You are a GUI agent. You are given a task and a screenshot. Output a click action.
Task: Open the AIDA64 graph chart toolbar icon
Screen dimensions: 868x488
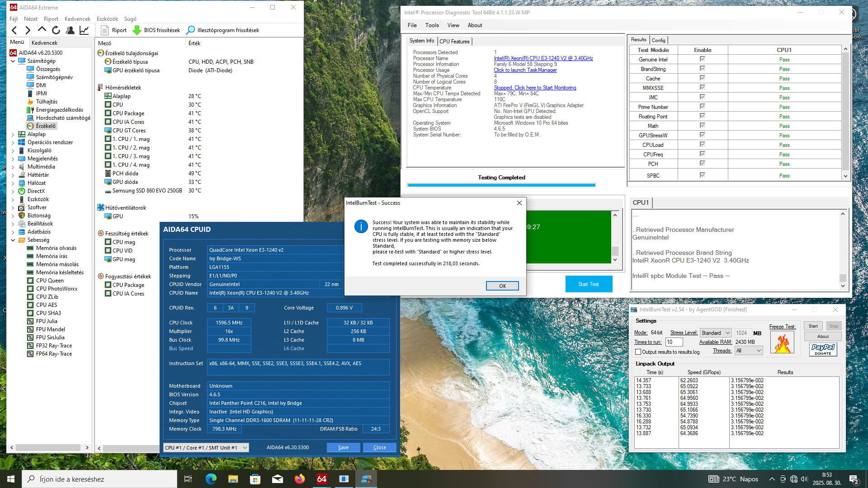[x=84, y=30]
